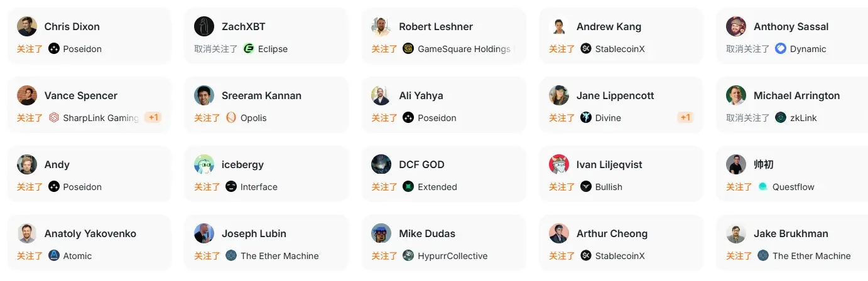
Task: Open ZachXBT's profile avatar
Action: tap(204, 26)
